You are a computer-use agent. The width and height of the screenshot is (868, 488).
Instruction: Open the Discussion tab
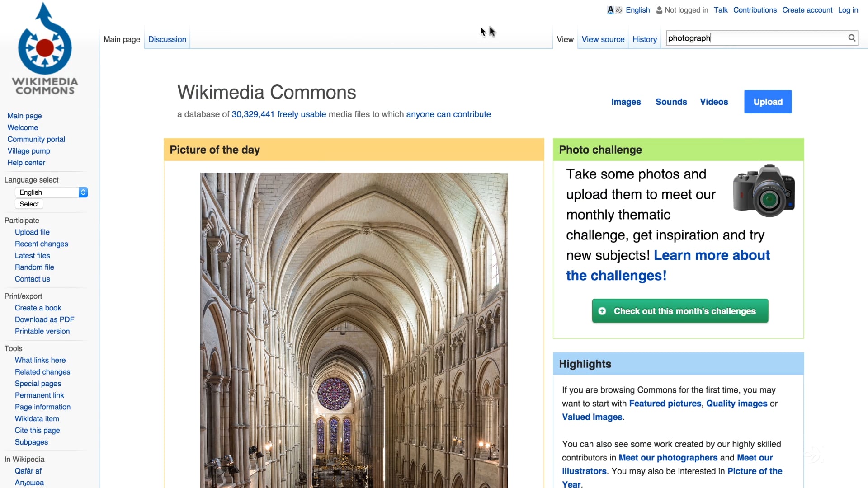point(167,39)
